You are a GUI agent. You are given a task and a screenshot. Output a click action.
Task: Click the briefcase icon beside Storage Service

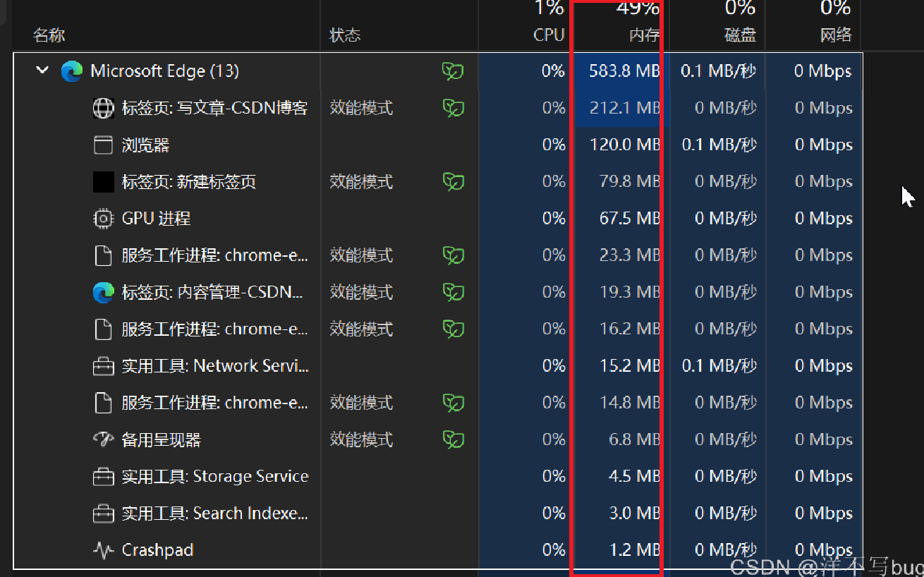click(104, 477)
